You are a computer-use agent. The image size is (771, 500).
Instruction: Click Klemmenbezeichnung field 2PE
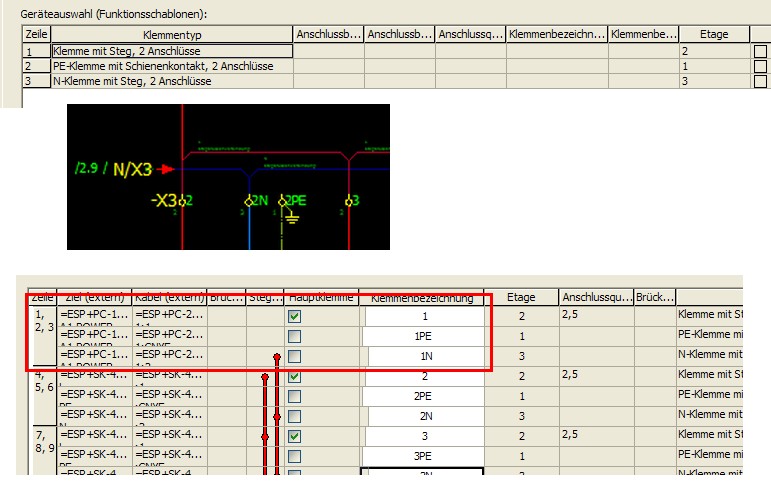pos(423,396)
